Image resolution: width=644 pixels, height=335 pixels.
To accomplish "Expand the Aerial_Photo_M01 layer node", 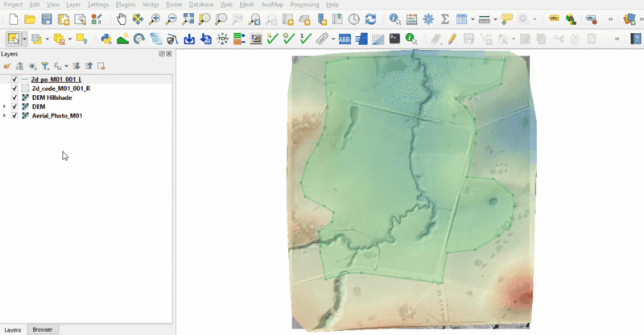I will 6,116.
